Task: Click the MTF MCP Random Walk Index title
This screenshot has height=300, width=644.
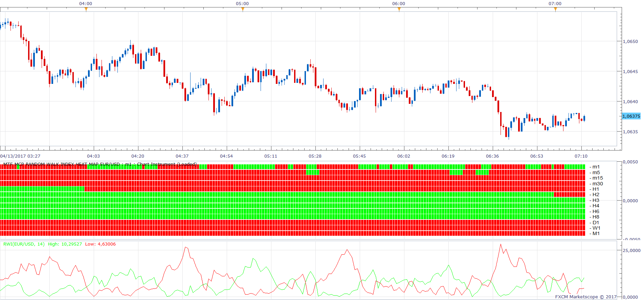Action: tap(100, 164)
